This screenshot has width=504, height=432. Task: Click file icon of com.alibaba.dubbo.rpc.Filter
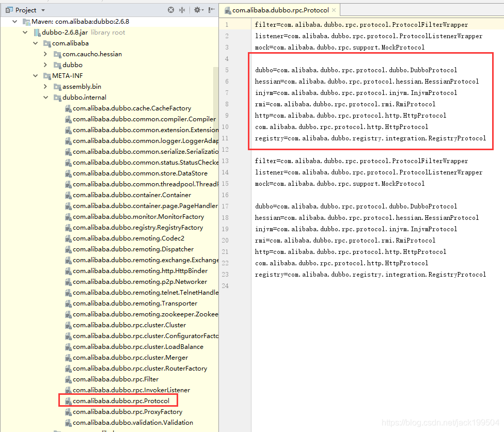tap(68, 380)
